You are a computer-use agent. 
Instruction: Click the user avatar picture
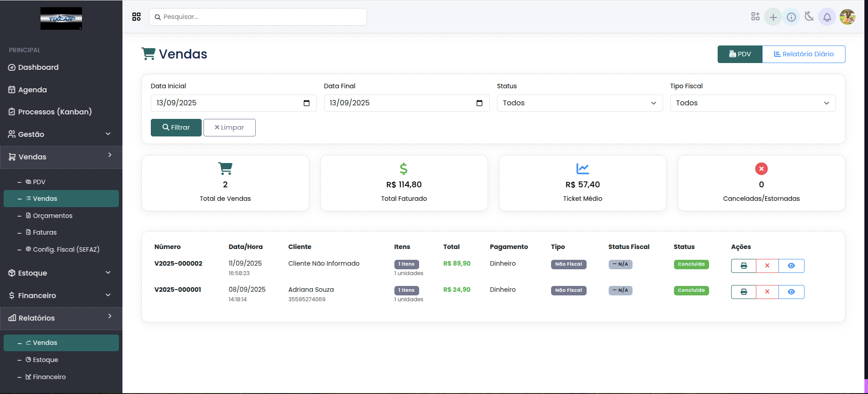click(847, 17)
